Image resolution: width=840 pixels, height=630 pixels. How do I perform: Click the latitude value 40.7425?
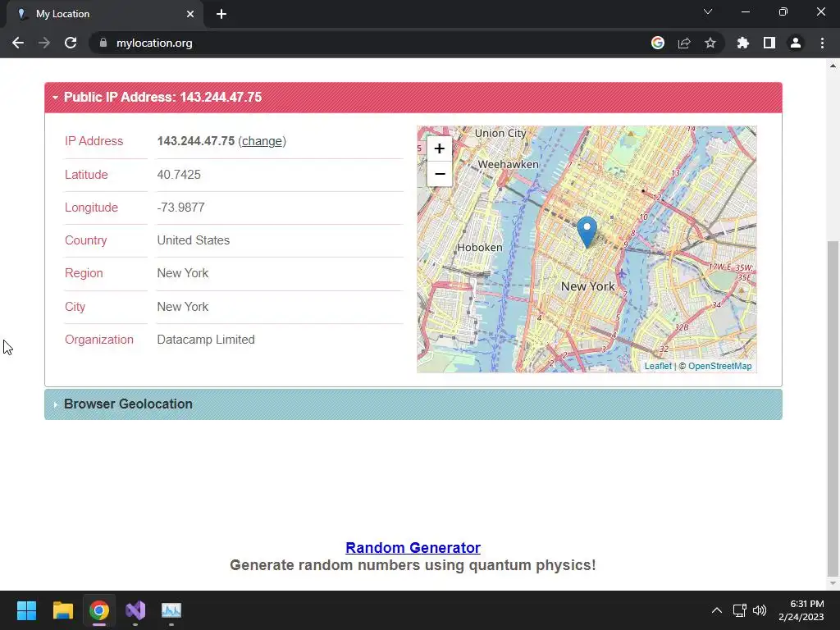[179, 175]
